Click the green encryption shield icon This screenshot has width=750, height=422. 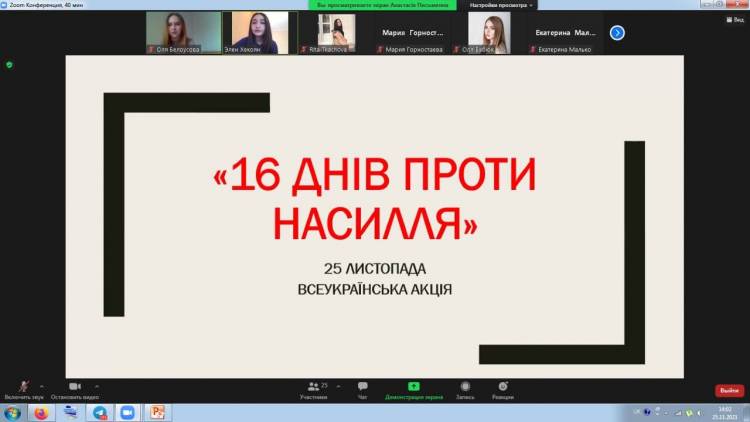click(x=9, y=64)
